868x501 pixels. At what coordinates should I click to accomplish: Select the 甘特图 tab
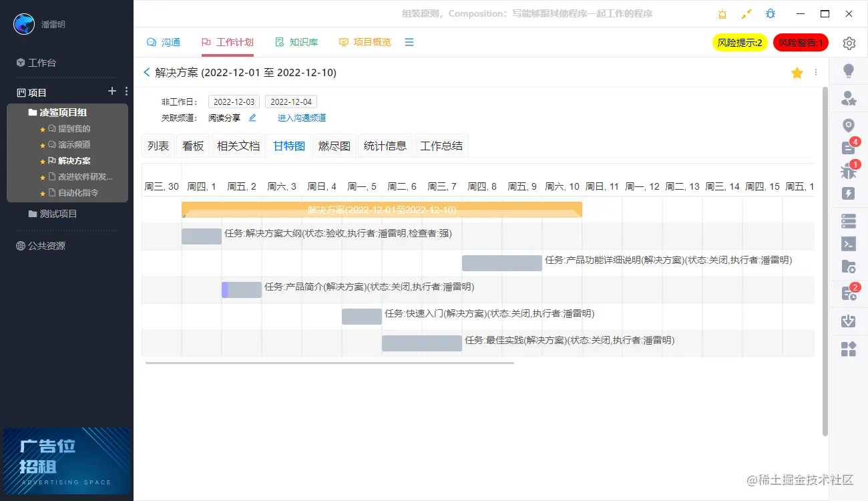[x=289, y=146]
